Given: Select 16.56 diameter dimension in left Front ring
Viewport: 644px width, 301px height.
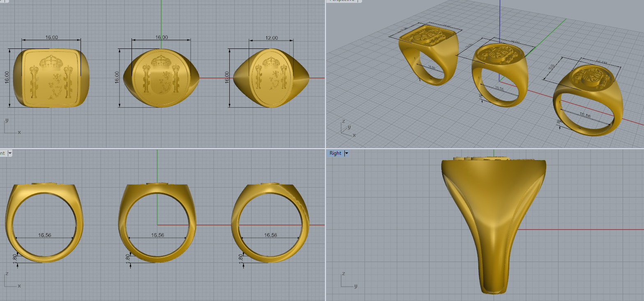Looking at the screenshot, I should pyautogui.click(x=45, y=235).
